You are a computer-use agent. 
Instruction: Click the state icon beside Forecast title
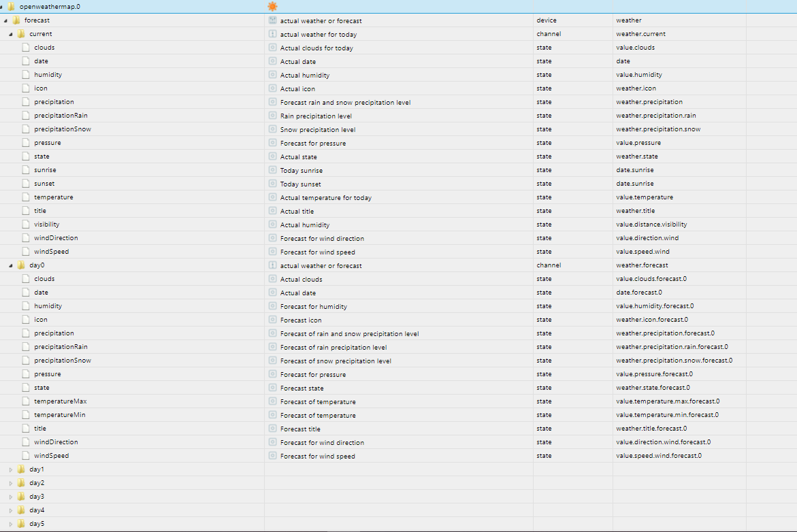click(272, 429)
